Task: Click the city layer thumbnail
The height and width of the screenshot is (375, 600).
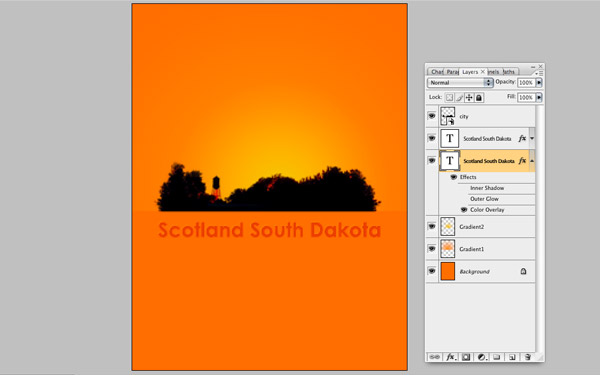Action: tap(448, 116)
